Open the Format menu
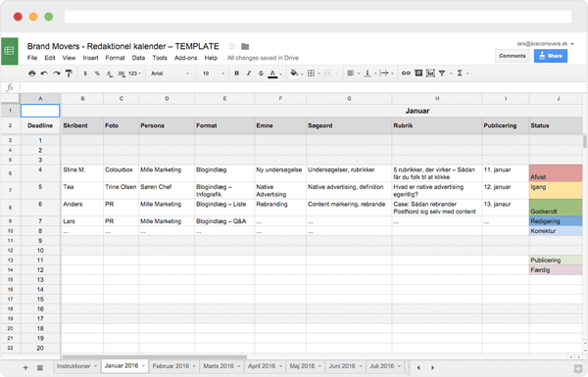 115,58
